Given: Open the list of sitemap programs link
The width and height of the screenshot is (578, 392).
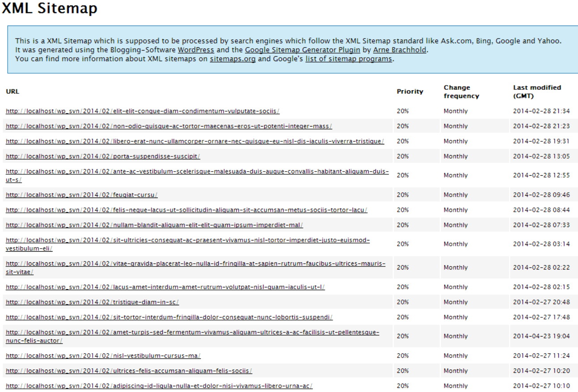Looking at the screenshot, I should click(349, 59).
